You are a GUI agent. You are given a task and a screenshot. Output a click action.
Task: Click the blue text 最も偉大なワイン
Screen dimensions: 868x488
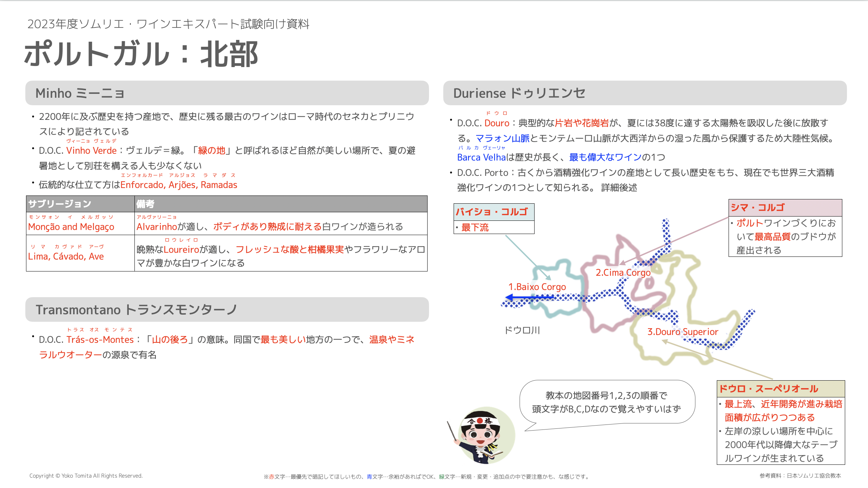click(606, 157)
